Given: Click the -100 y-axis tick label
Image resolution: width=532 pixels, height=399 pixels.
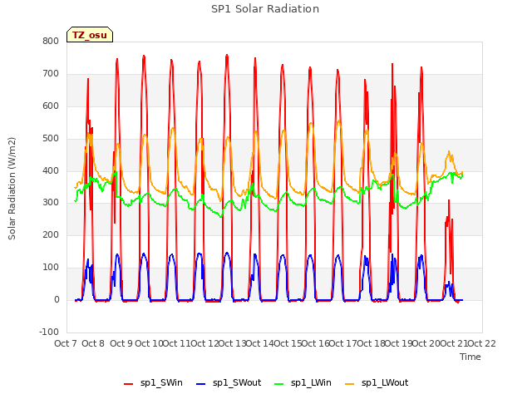Looking at the screenshot, I should [x=49, y=332].
